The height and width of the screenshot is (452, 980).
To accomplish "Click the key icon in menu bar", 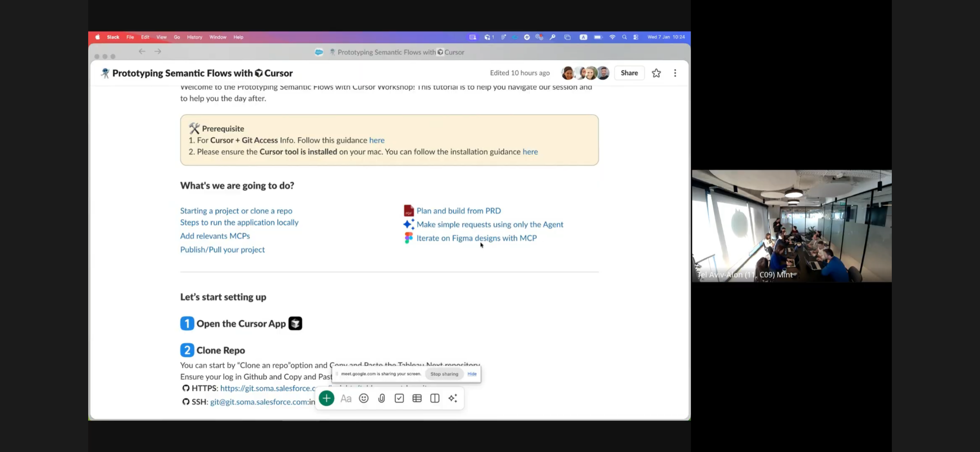I will pyautogui.click(x=552, y=37).
